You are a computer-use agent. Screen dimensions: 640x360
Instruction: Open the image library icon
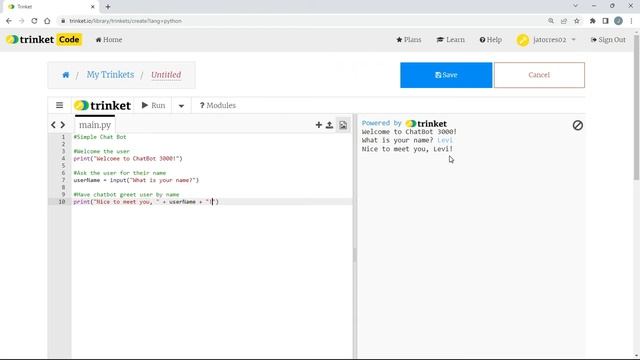point(343,125)
